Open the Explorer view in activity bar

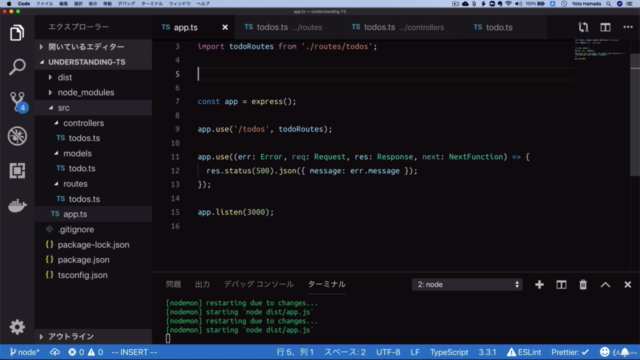(x=17, y=33)
